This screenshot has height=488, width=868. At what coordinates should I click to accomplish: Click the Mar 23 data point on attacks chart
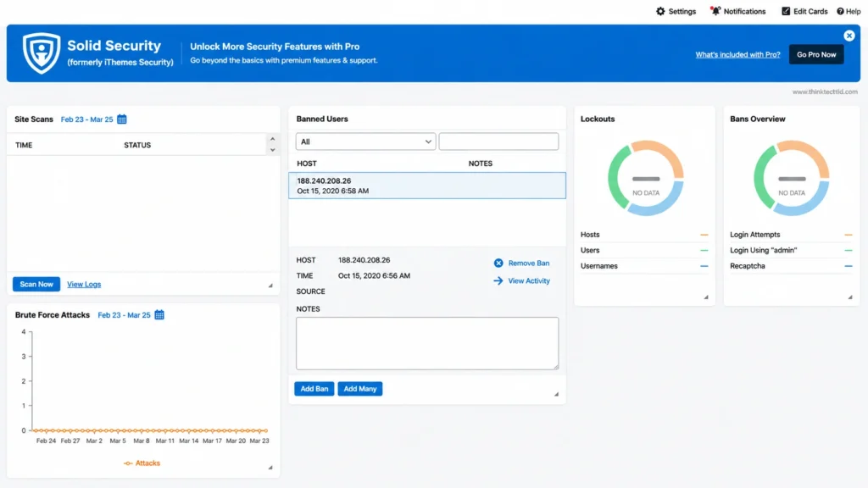click(x=260, y=430)
